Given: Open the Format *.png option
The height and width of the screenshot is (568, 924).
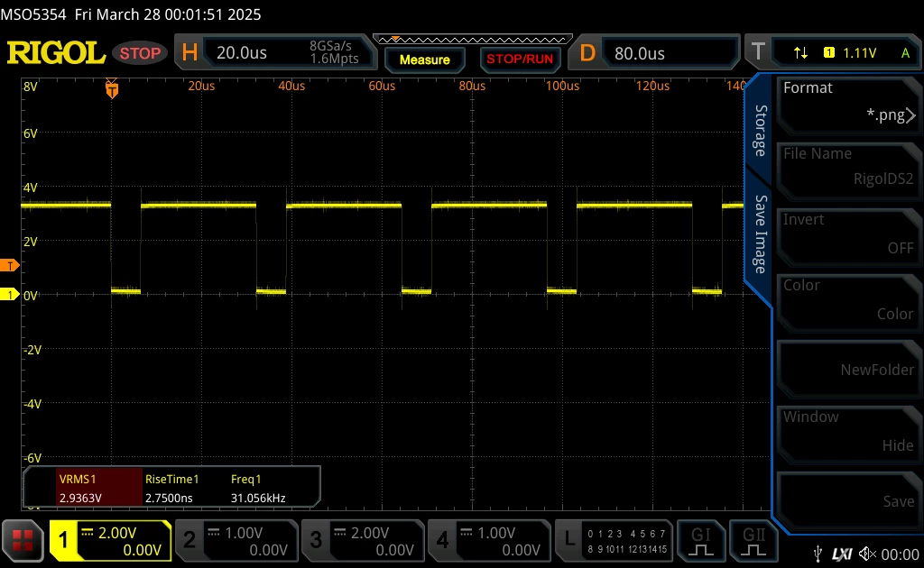Looking at the screenshot, I should pos(848,105).
